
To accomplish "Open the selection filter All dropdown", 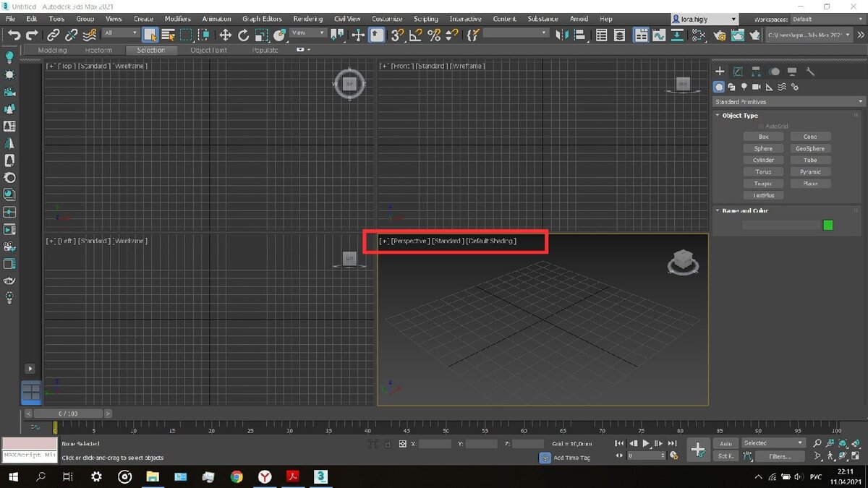I will [121, 33].
